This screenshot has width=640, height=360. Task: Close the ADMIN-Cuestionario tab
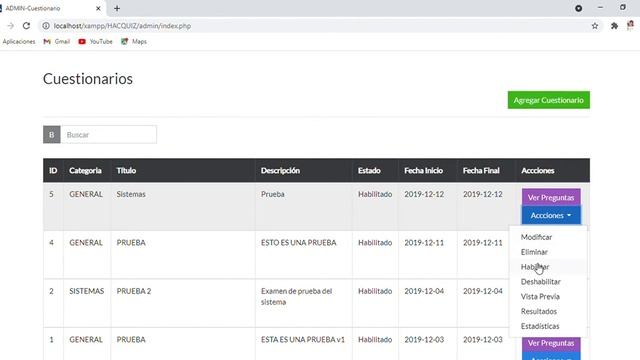pos(98,8)
